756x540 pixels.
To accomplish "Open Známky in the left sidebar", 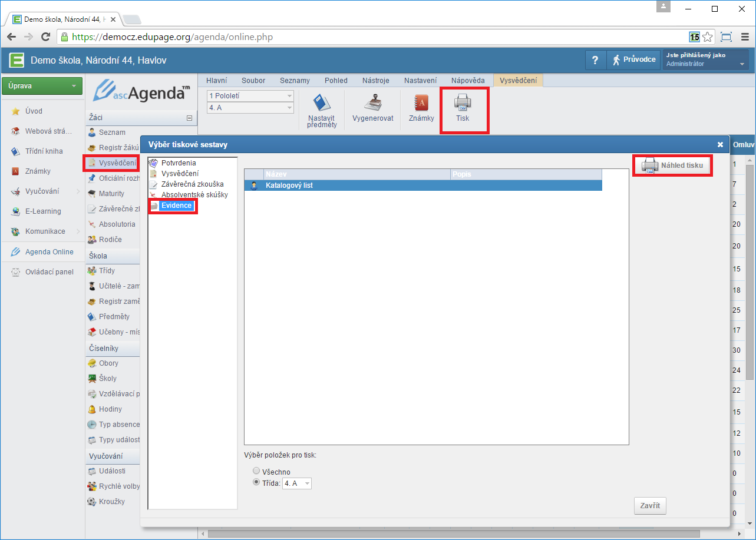I will click(x=37, y=171).
